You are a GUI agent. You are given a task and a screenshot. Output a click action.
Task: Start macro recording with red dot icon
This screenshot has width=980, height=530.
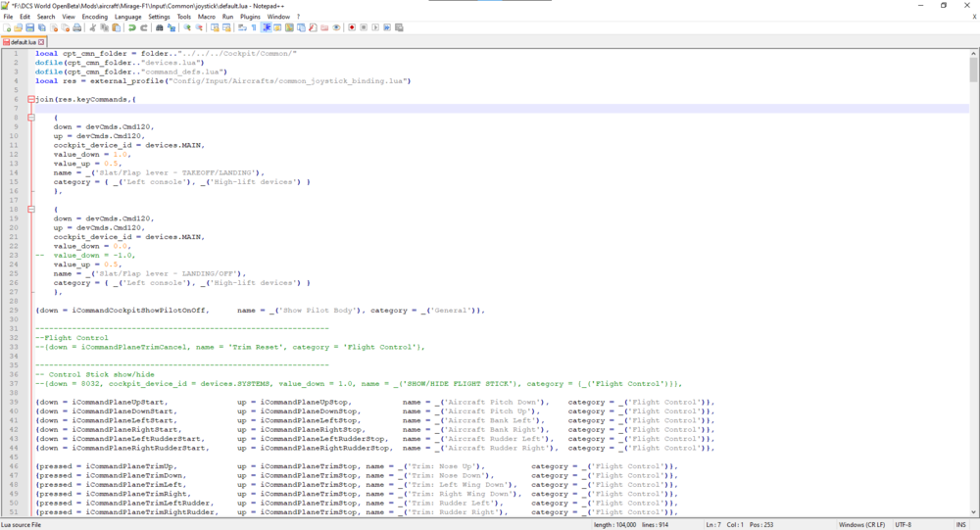tap(352, 27)
